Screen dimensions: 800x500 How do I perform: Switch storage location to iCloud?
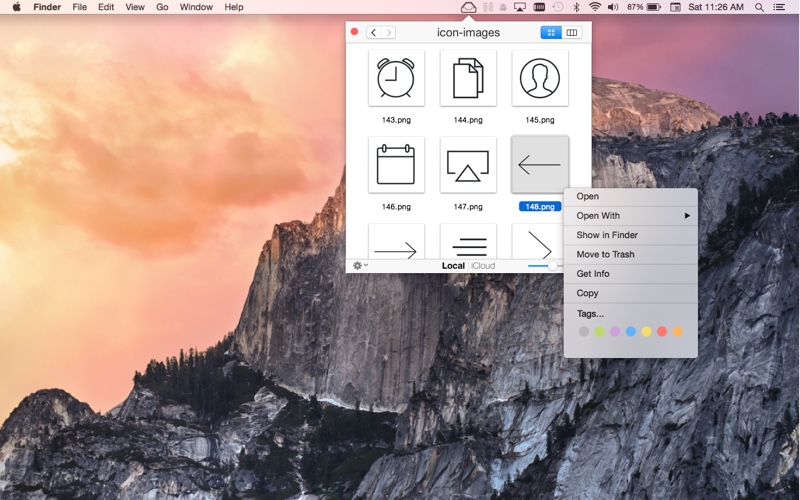[483, 266]
